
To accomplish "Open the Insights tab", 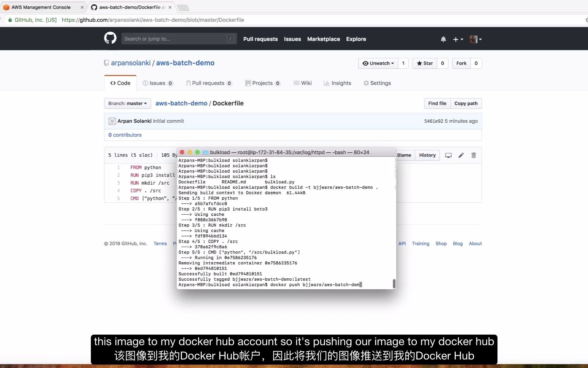I will [337, 83].
